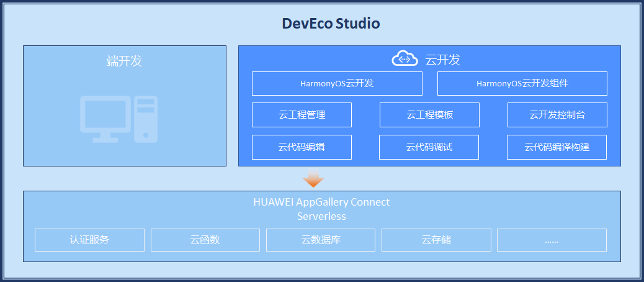
Task: Select the HarmonyOS云开发组件 box
Action: [x=522, y=83]
